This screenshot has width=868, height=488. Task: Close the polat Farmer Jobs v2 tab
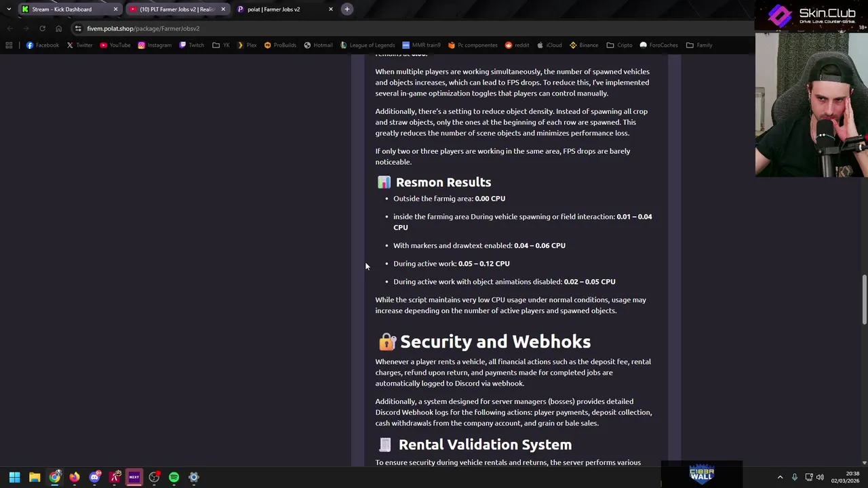click(x=331, y=9)
